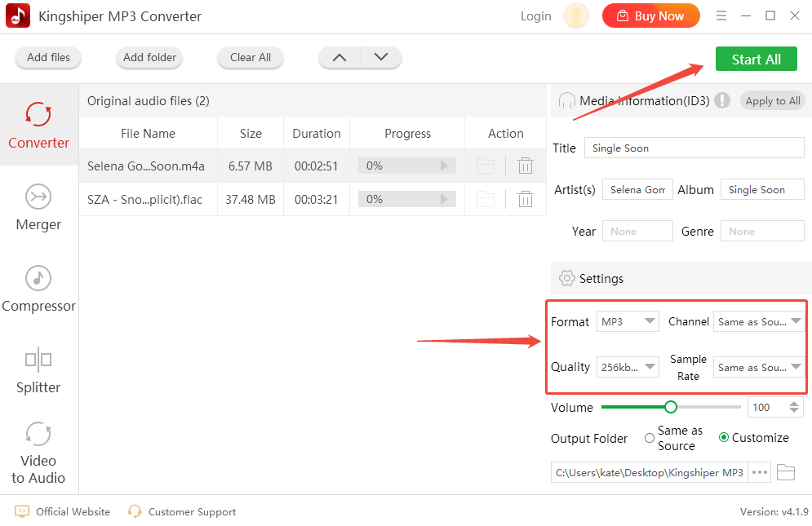Click progress bar of Selena Gomez file
The width and height of the screenshot is (812, 526).
pyautogui.click(x=407, y=166)
